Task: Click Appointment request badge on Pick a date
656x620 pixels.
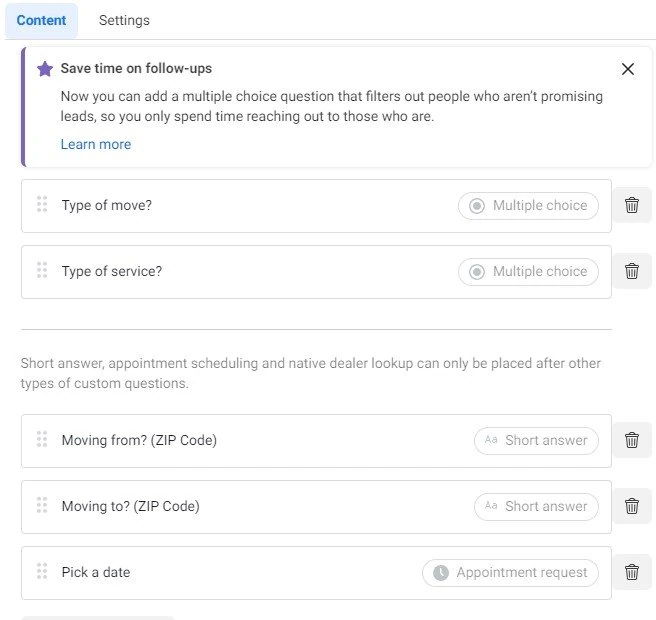Action: [x=510, y=573]
